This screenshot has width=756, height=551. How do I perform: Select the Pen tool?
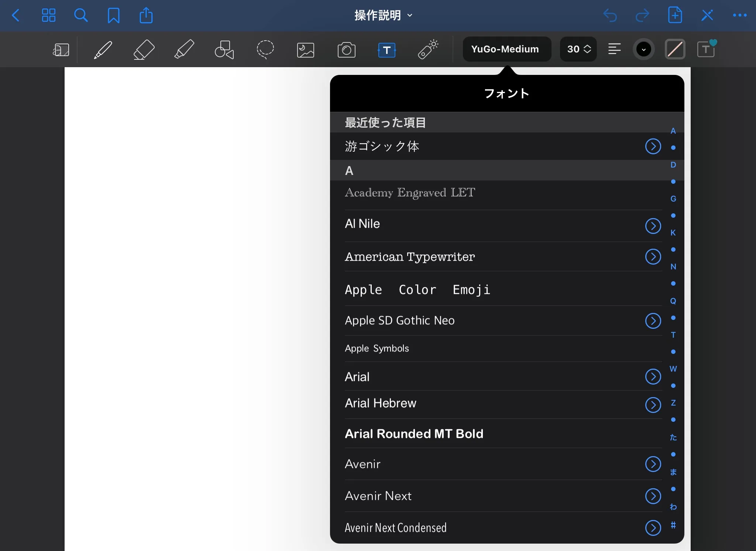(103, 49)
